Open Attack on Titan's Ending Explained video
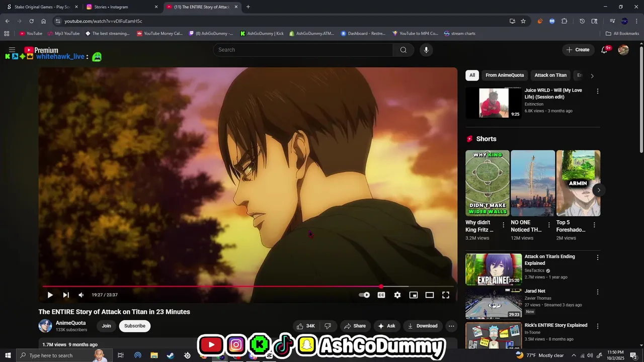Screen dimensions: 644x362 (494, 269)
